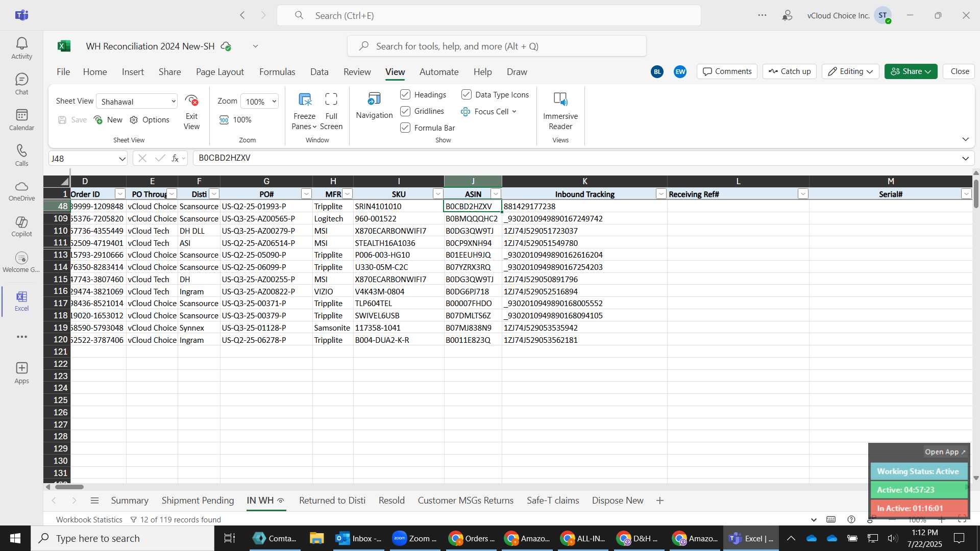Open Zoom app from taskbar
This screenshot has width=980, height=551.
414,538
